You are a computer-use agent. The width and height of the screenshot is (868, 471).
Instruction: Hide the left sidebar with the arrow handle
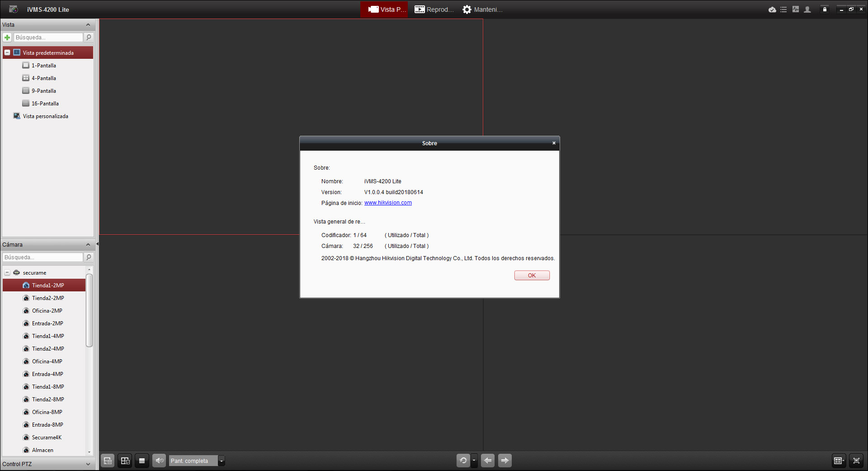(97, 244)
